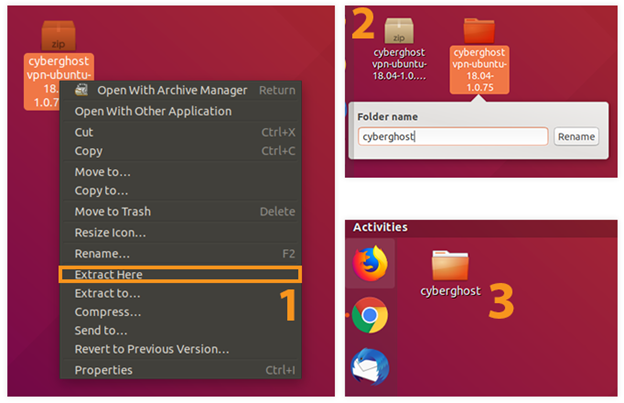
Task: Launch Firefox from the dock
Action: tap(370, 263)
